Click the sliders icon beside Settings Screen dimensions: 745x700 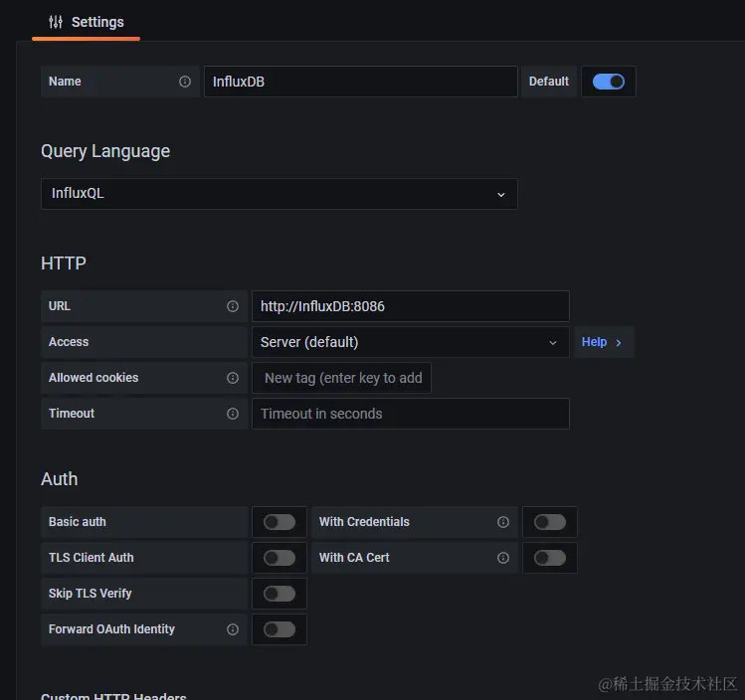(56, 22)
